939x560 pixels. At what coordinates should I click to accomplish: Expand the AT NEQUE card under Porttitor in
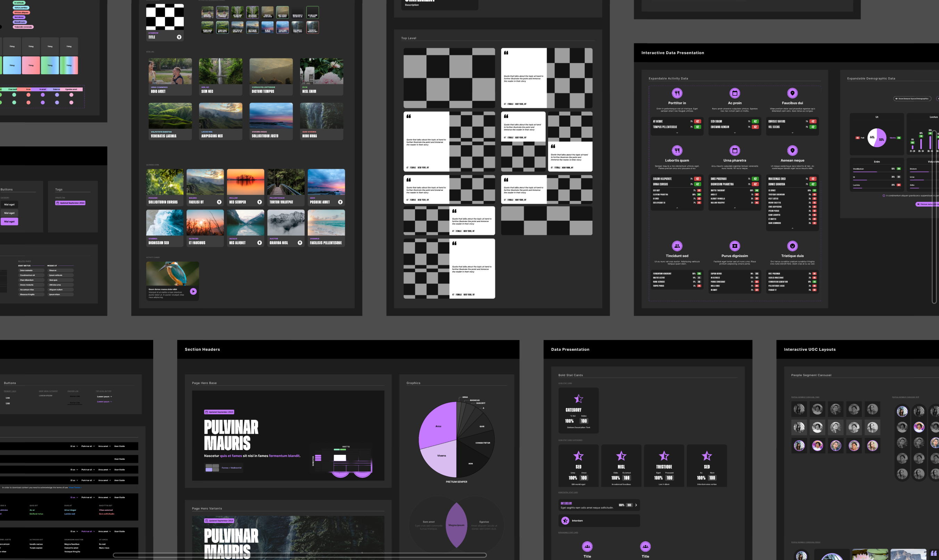[677, 133]
